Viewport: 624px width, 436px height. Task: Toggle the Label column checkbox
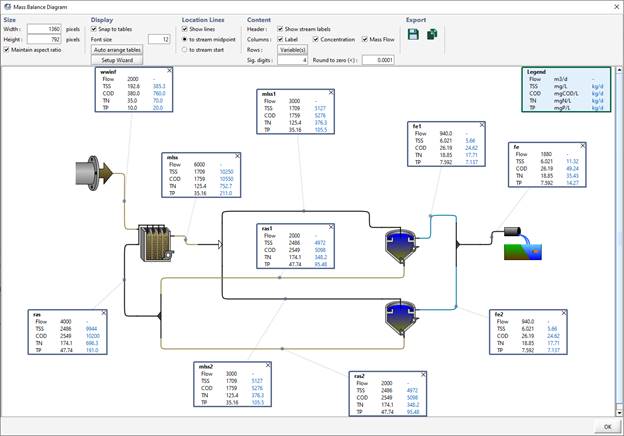(281, 39)
